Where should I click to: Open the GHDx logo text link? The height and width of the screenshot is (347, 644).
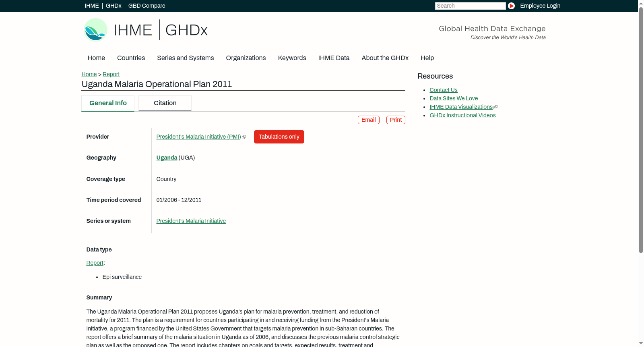[186, 30]
